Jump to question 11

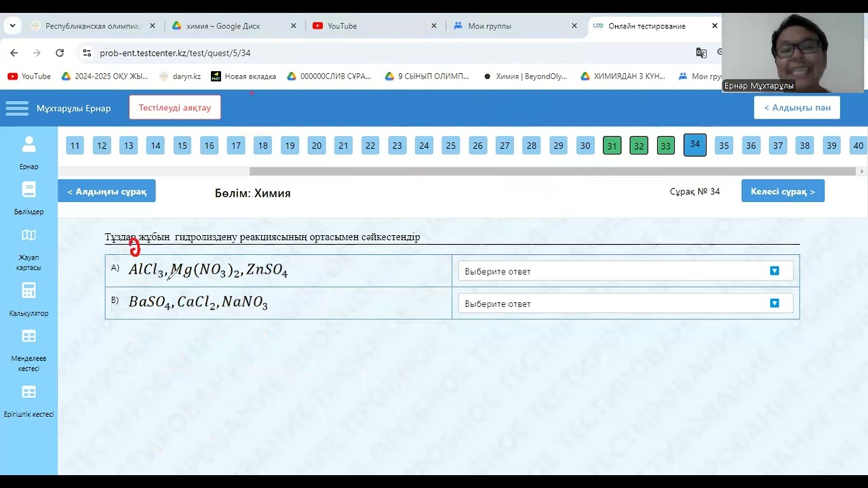(x=75, y=146)
